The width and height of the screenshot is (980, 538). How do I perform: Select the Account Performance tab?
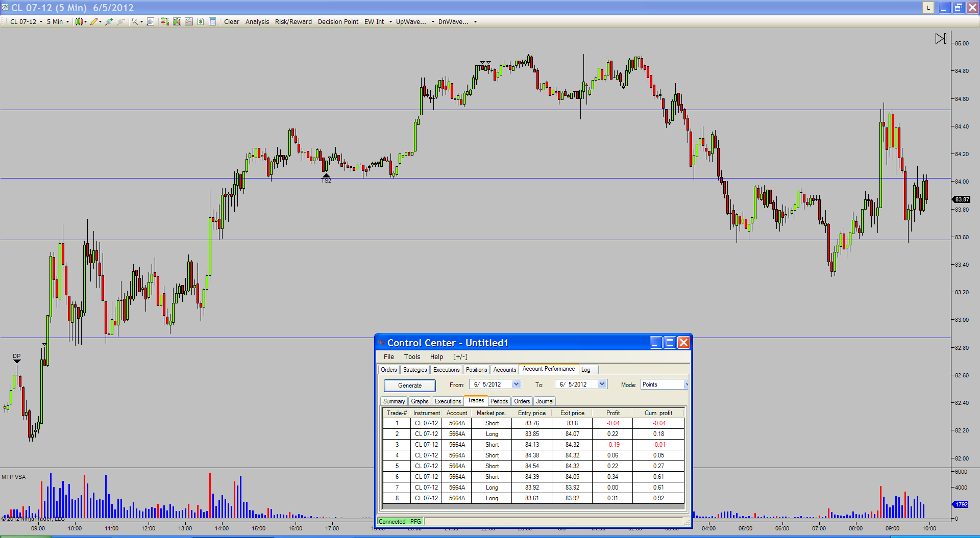pos(549,369)
